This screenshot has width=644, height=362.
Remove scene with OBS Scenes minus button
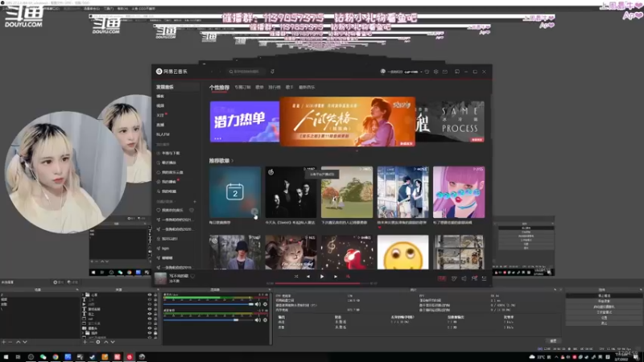(x=10, y=342)
